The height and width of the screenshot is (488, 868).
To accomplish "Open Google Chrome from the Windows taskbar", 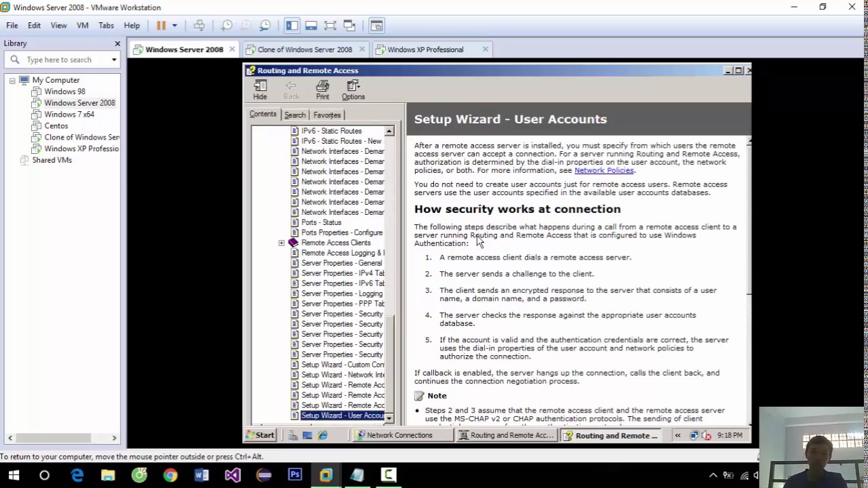I will 170,474.
